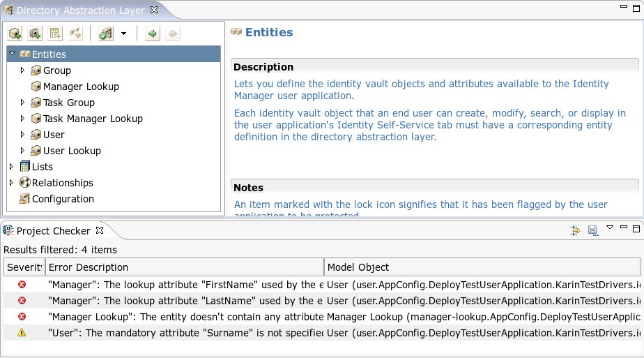Click the Add Entity toolbar icon
Viewport: 644px width, 358px height.
click(15, 33)
